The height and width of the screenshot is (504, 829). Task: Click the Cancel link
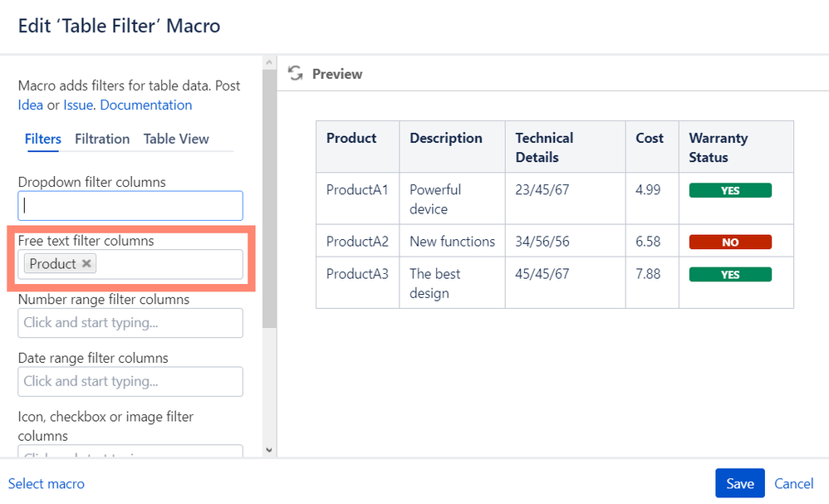click(x=794, y=483)
